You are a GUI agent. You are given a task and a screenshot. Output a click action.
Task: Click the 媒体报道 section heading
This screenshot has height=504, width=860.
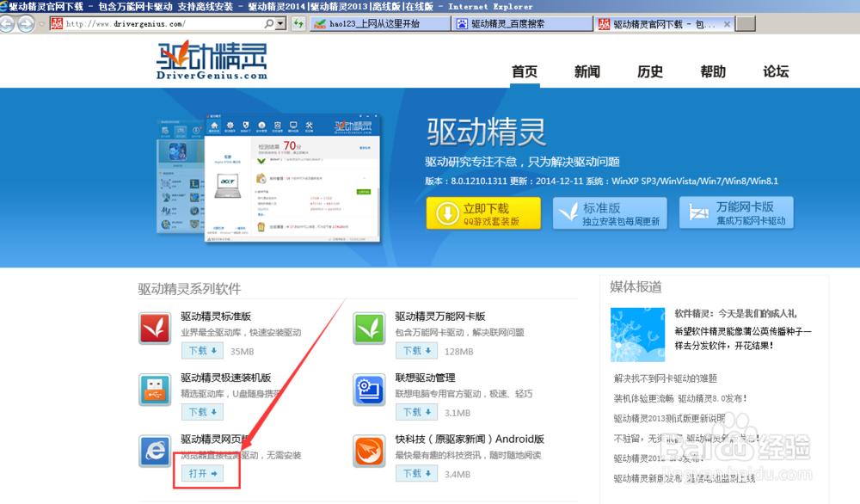[x=636, y=286]
